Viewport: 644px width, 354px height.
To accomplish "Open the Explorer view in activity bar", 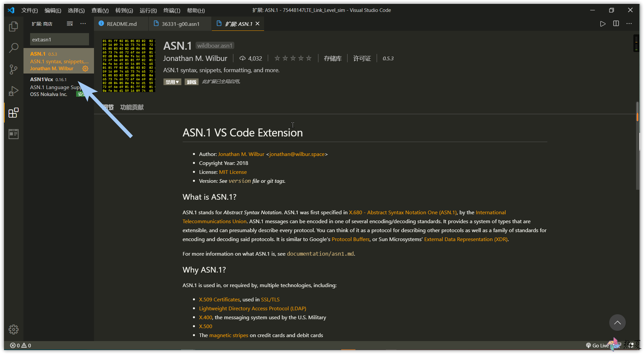I will click(x=14, y=26).
